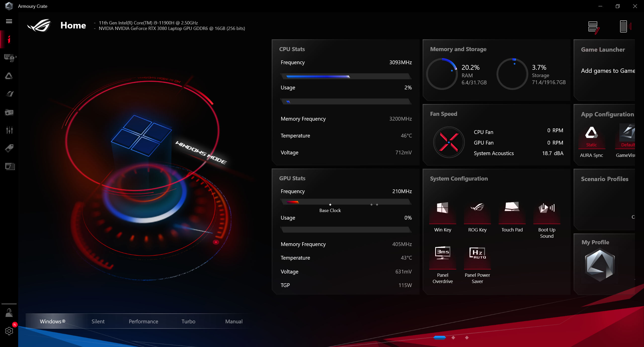Open the App Configuration panel title
The height and width of the screenshot is (347, 644).
(x=608, y=114)
